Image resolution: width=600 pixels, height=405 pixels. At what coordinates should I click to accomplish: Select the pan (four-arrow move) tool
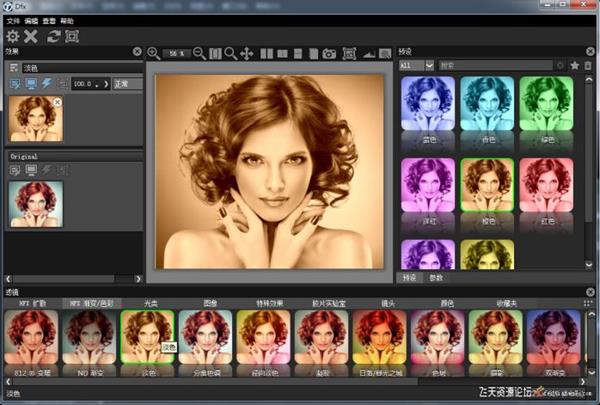tap(246, 53)
